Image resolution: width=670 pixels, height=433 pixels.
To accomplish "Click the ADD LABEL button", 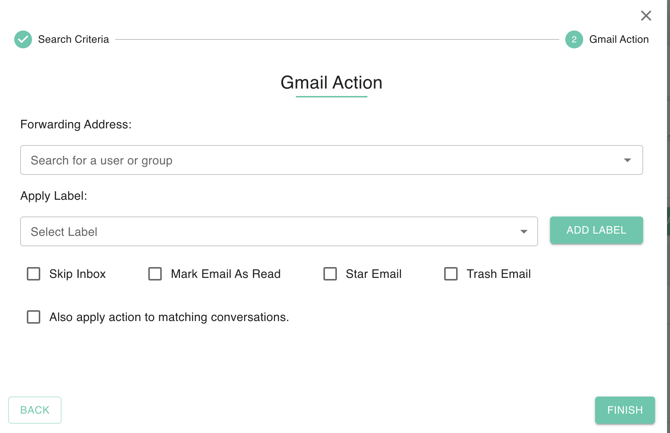I will (x=596, y=230).
